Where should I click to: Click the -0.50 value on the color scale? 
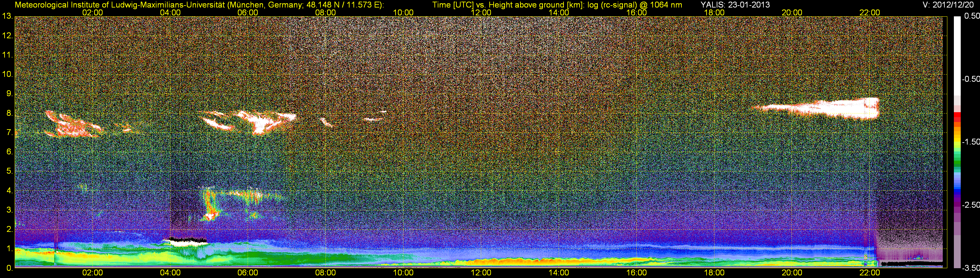tap(971, 79)
